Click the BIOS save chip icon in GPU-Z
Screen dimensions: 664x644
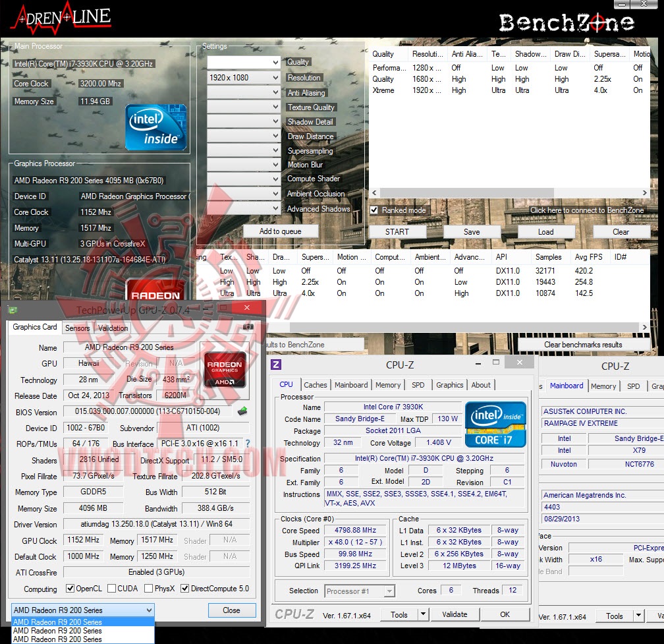coord(242,411)
